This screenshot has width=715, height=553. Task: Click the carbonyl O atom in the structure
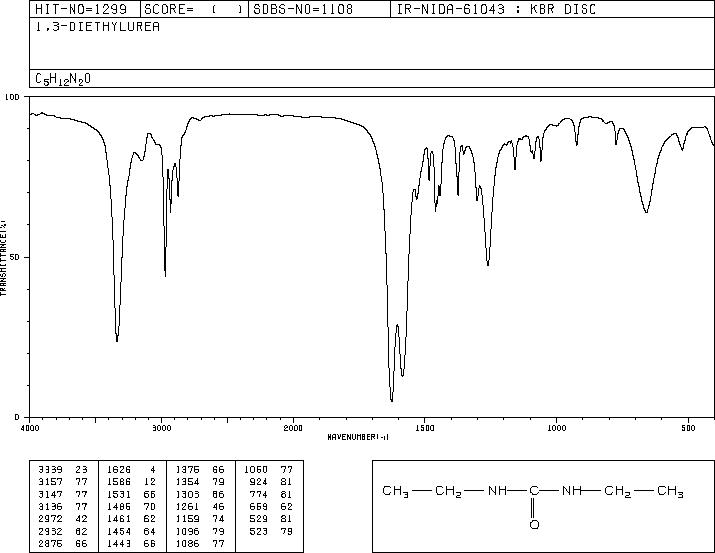pyautogui.click(x=534, y=524)
